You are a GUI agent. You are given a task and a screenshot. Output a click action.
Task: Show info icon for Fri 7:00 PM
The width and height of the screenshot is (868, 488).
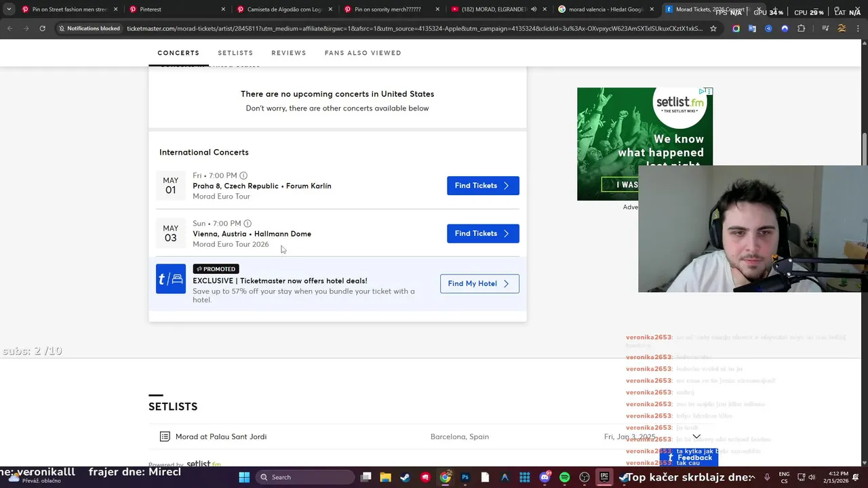[x=243, y=176]
